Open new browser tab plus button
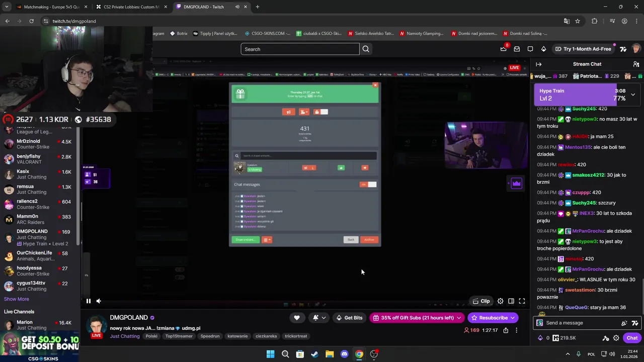The image size is (644, 362). tap(257, 7)
